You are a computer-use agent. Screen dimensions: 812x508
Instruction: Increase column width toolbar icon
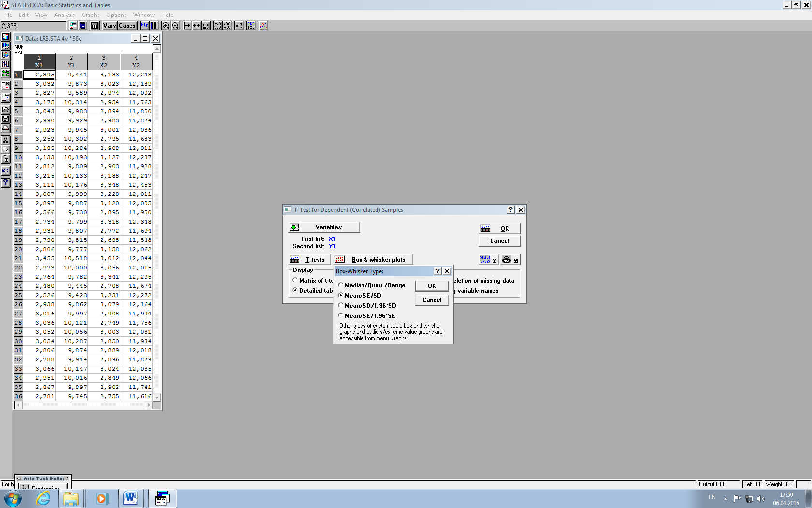pos(187,26)
